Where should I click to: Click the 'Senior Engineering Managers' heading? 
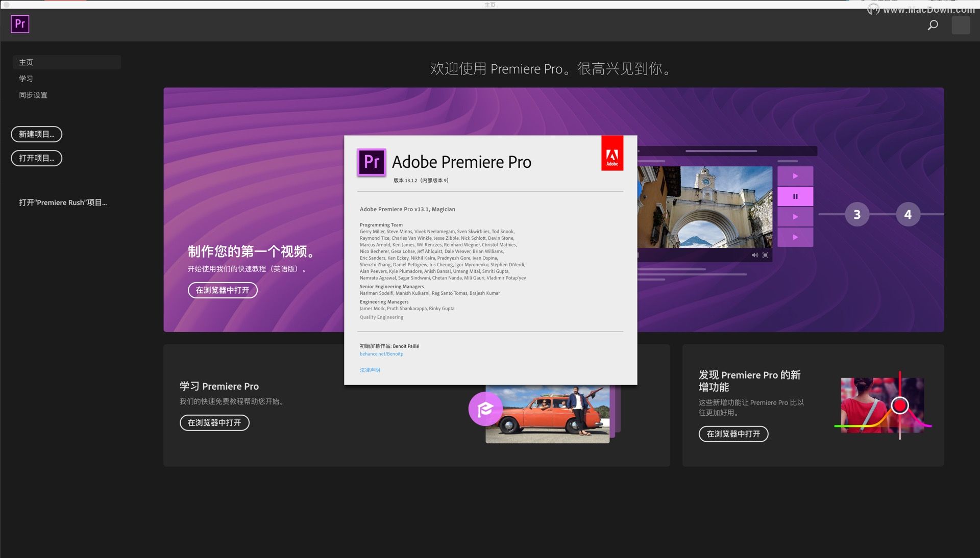[391, 287]
